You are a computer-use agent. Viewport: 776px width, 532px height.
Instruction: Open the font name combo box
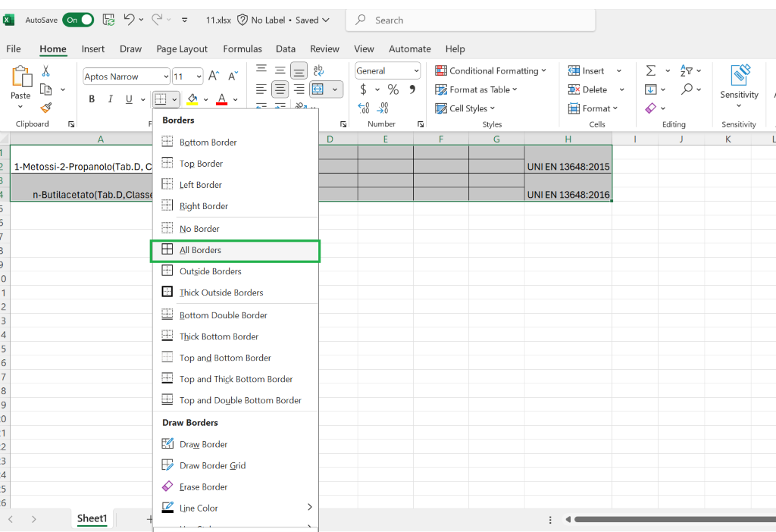127,77
